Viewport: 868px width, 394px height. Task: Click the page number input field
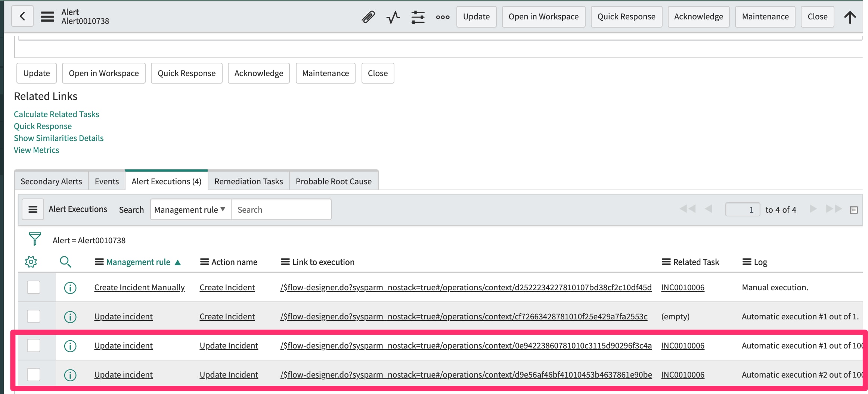(x=743, y=209)
